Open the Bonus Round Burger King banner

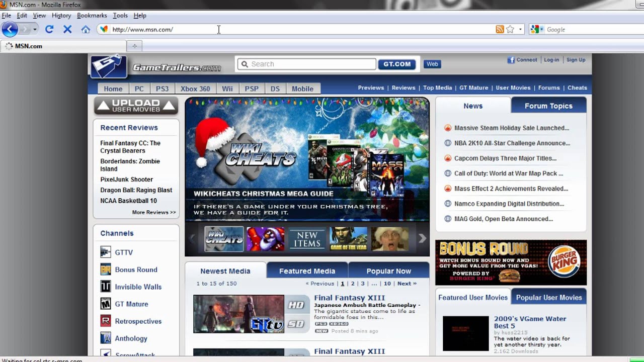511,262
